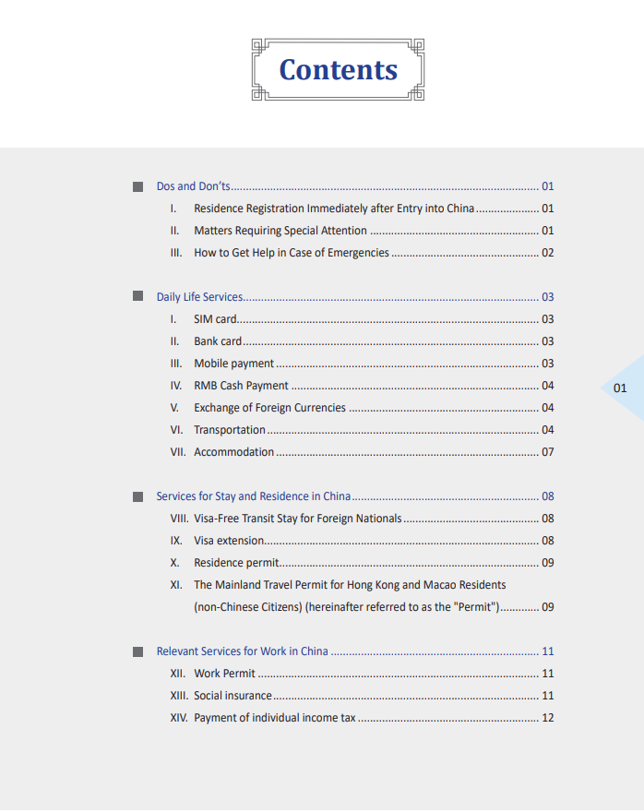Jump to How to Get Help in Emergencies

[291, 253]
